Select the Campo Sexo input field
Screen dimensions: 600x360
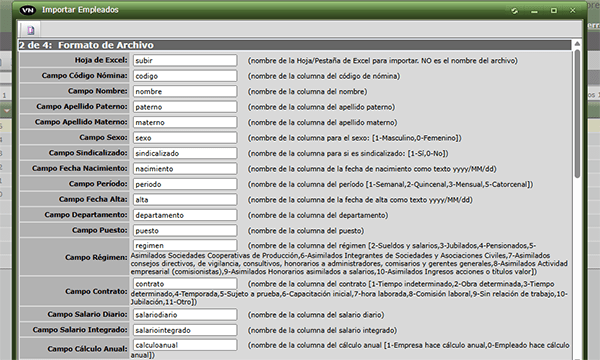click(x=185, y=138)
